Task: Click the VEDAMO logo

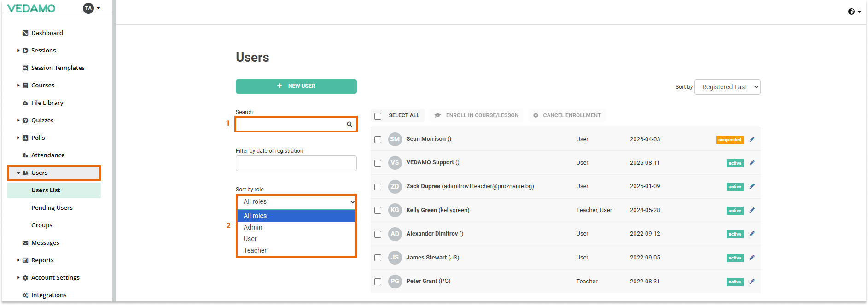Action: coord(31,8)
